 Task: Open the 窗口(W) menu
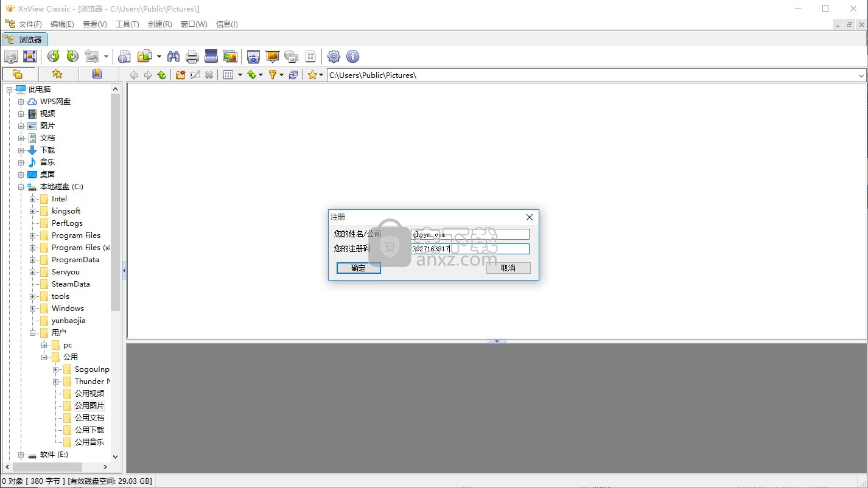[194, 24]
